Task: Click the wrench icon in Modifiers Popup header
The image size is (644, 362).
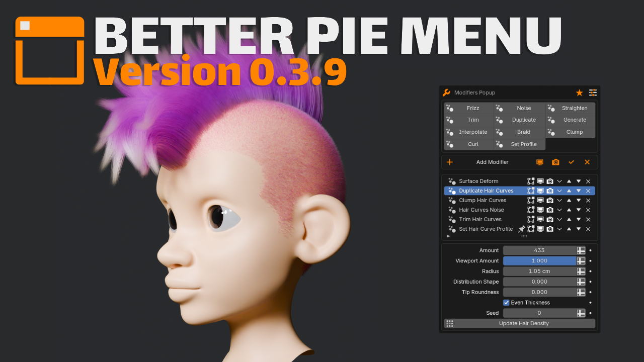Action: tap(446, 93)
